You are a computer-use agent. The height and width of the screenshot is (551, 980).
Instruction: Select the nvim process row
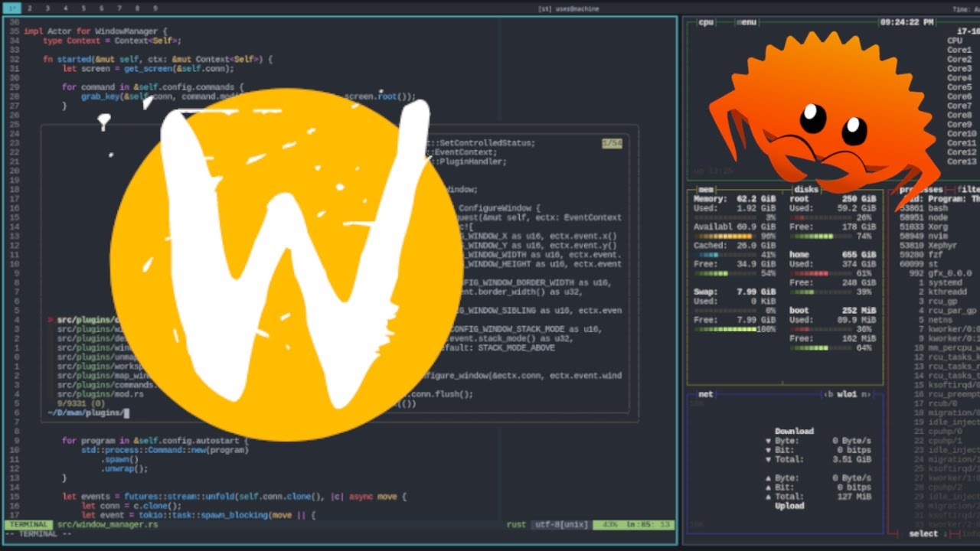pos(939,236)
